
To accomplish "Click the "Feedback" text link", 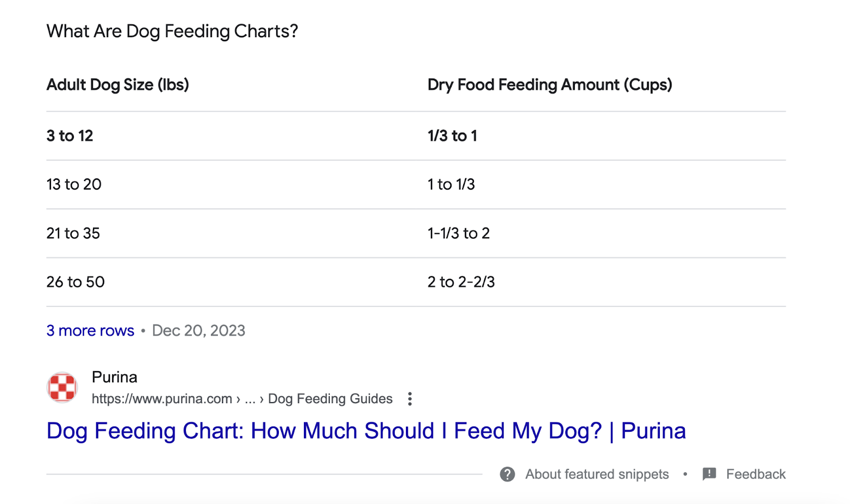I will pos(755,474).
